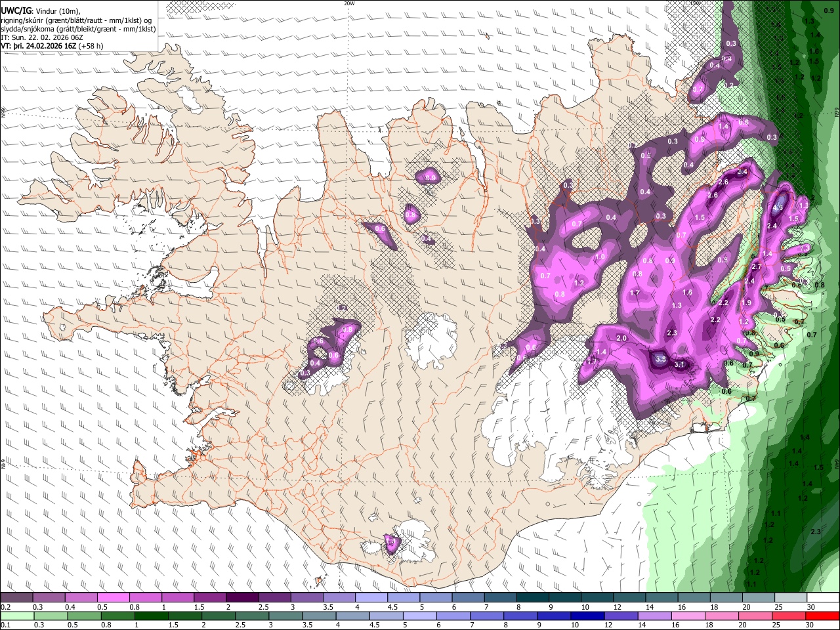
Task: Click the UWC/IG title text
Action: coord(16,11)
